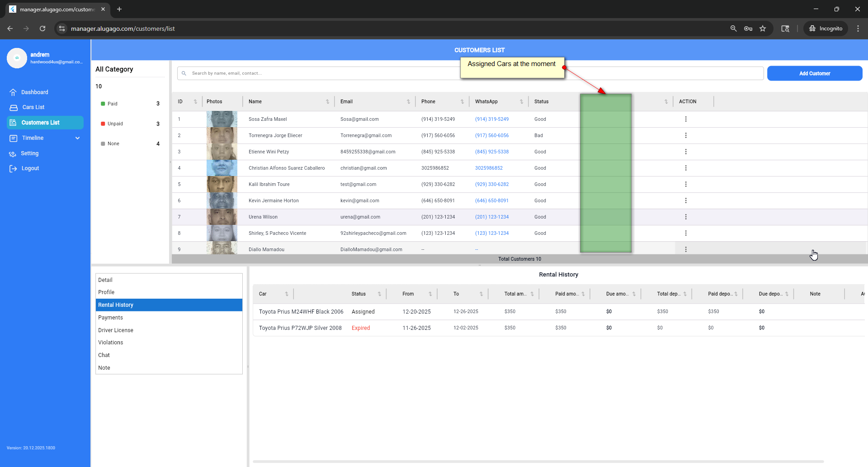The height and width of the screenshot is (467, 868).
Task: Open the Dashboard from the sidebar home icon
Action: (13, 92)
